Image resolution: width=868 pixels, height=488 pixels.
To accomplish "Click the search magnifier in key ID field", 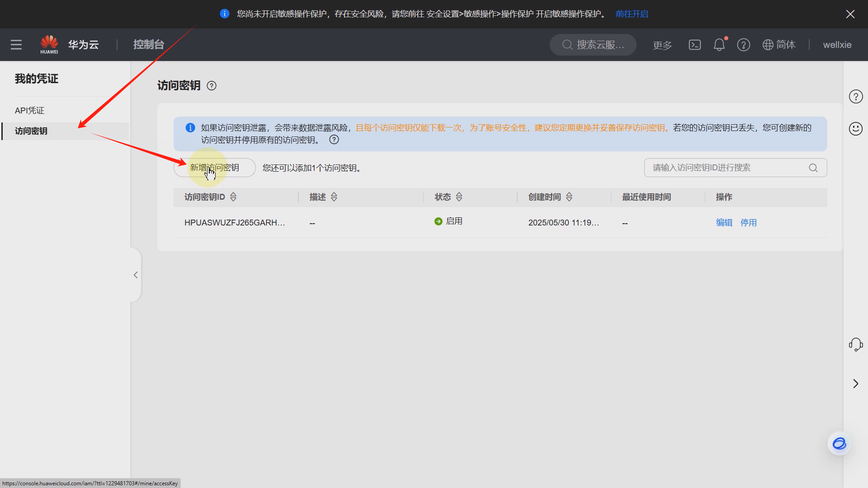I will point(813,168).
